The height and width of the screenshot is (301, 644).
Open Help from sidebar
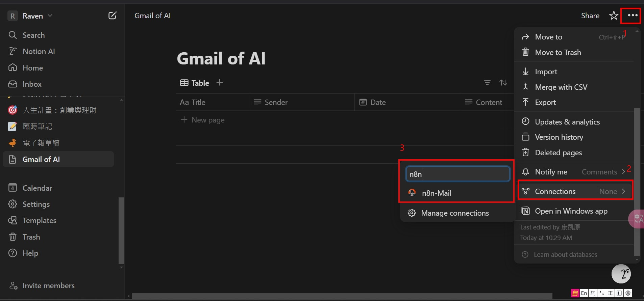point(30,253)
